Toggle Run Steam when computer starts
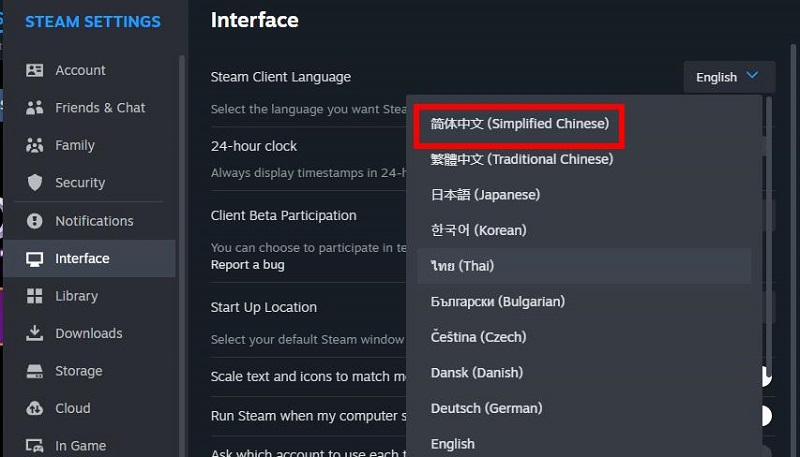This screenshot has height=457, width=800. 766,416
